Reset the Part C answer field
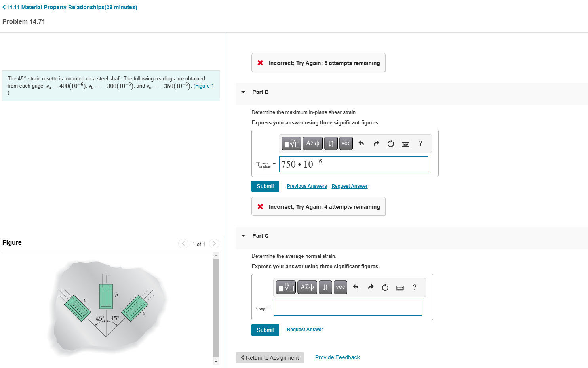The width and height of the screenshot is (588, 368). [x=385, y=287]
